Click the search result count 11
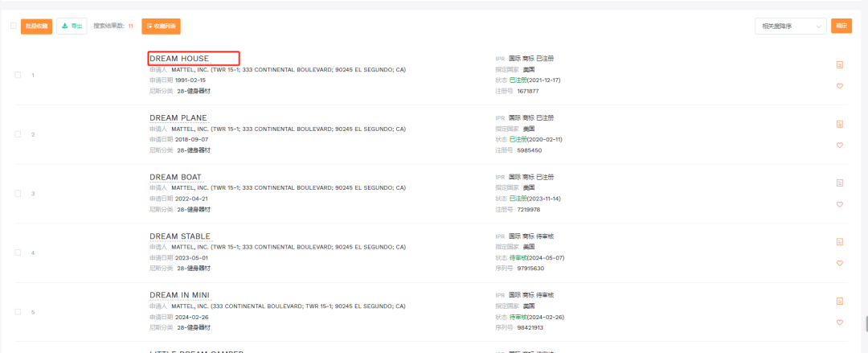 (131, 26)
